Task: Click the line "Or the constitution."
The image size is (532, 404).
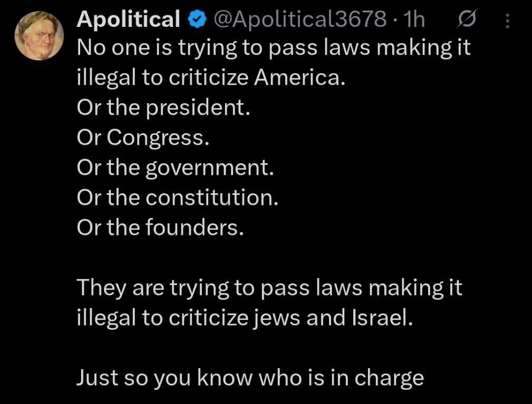Action: (177, 198)
